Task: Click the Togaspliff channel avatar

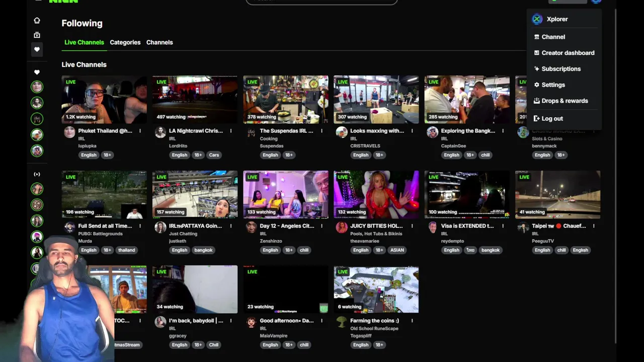Action: point(342,322)
